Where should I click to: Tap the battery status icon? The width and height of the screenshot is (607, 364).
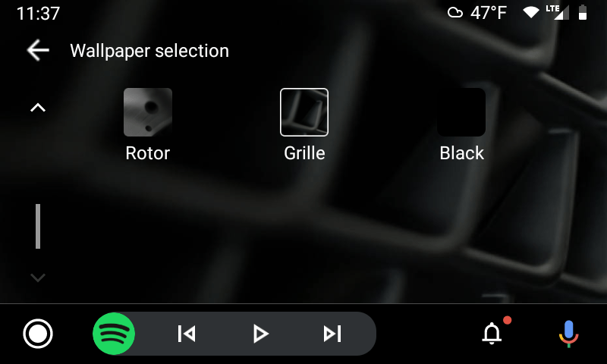coord(583,12)
